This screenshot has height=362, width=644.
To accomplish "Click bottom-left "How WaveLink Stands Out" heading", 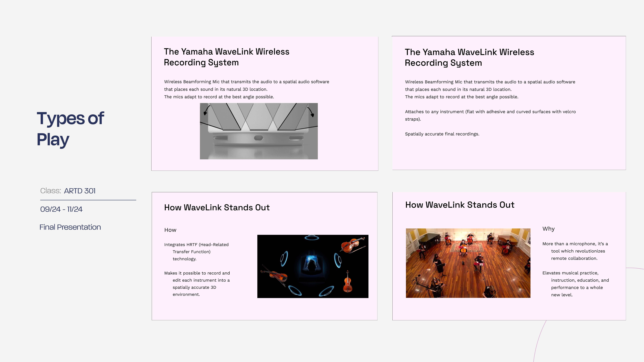I will (217, 208).
